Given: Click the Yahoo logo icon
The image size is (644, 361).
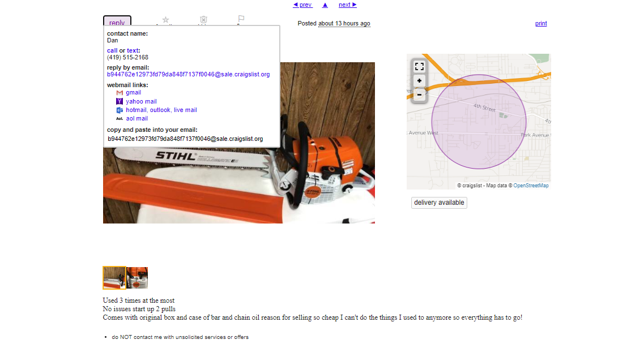Looking at the screenshot, I should [x=120, y=101].
